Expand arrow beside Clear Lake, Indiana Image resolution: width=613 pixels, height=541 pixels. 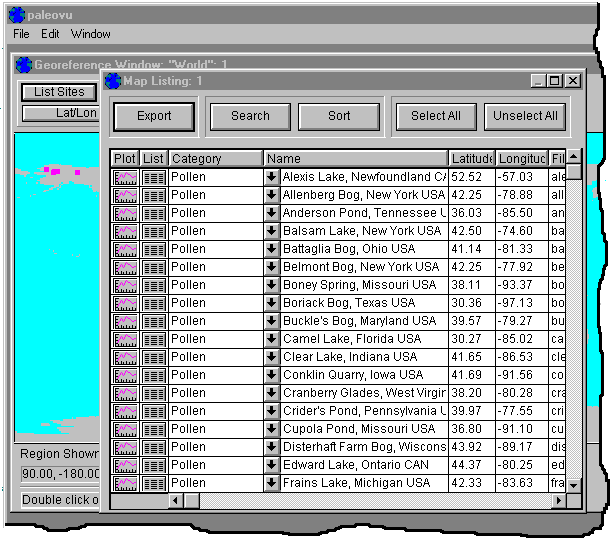[271, 357]
